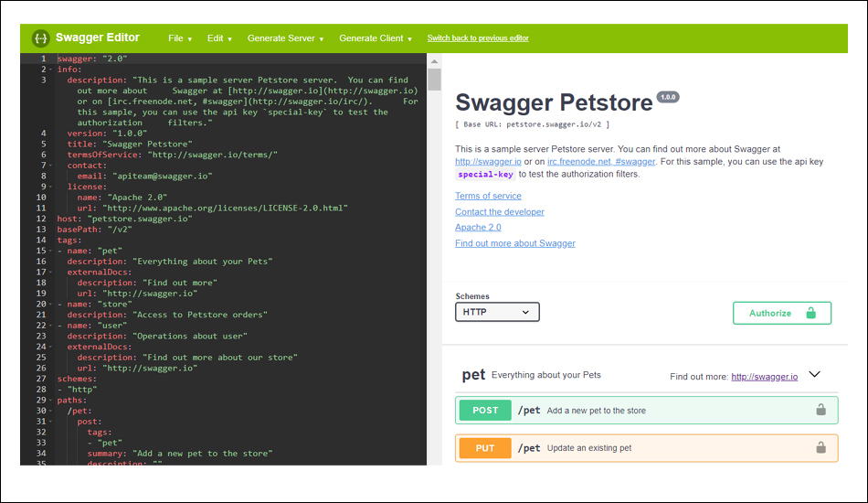Screen dimensions: 868x503
Task: Click termsOfService line in editor
Action: 172,155
